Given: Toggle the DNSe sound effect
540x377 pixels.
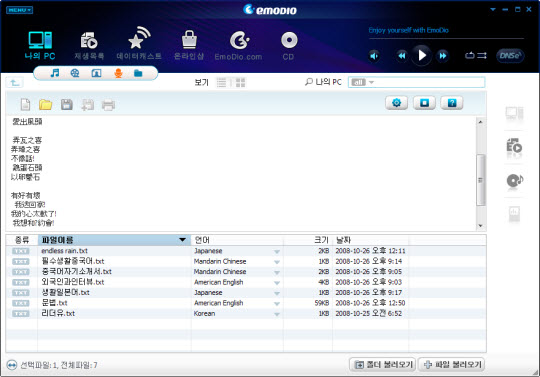Looking at the screenshot, I should click(x=510, y=55).
